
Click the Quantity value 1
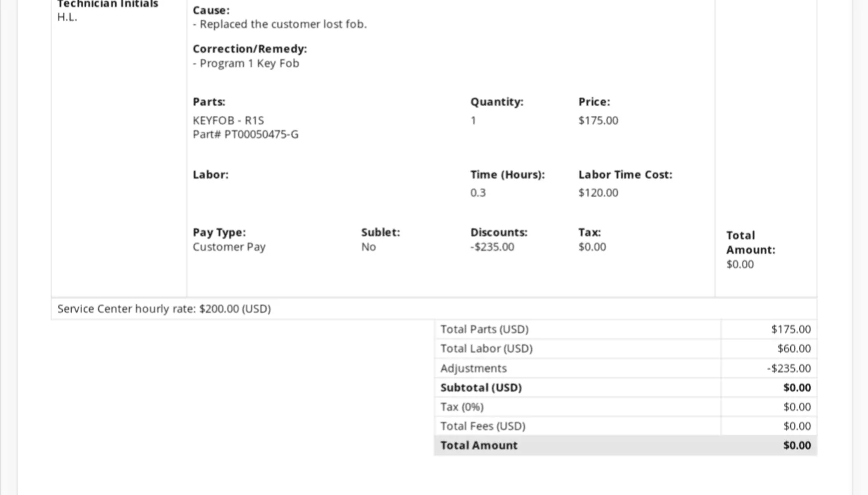[474, 121]
